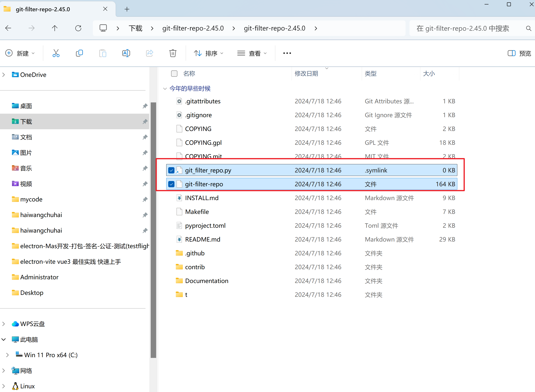
Task: Open the 排序 sort dropdown
Action: click(209, 53)
